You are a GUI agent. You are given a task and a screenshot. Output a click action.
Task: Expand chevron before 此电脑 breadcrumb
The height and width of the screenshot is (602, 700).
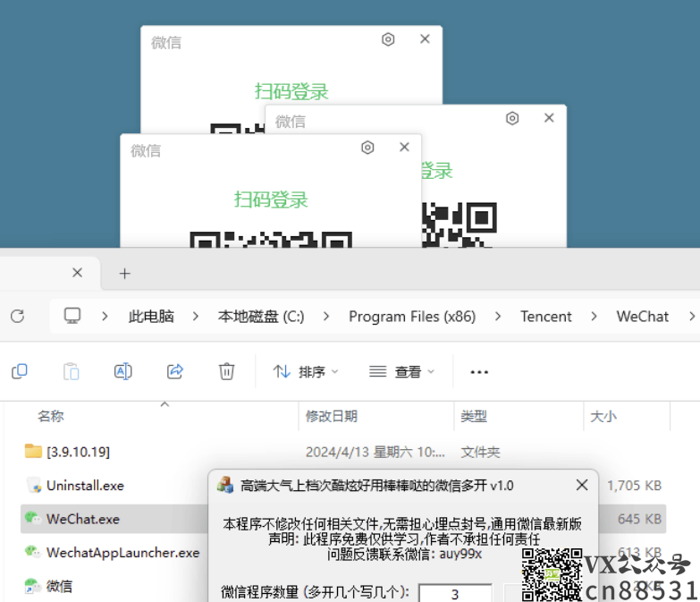coord(105,317)
